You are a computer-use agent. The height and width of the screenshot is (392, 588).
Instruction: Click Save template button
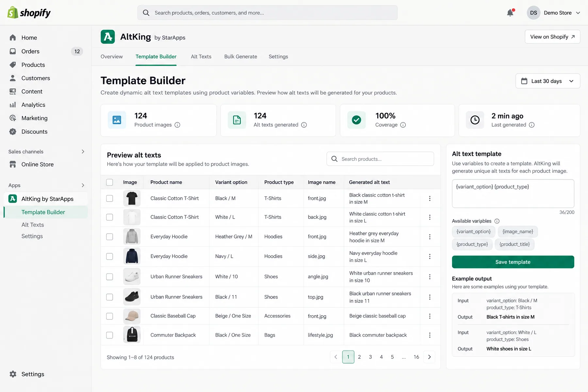(513, 262)
